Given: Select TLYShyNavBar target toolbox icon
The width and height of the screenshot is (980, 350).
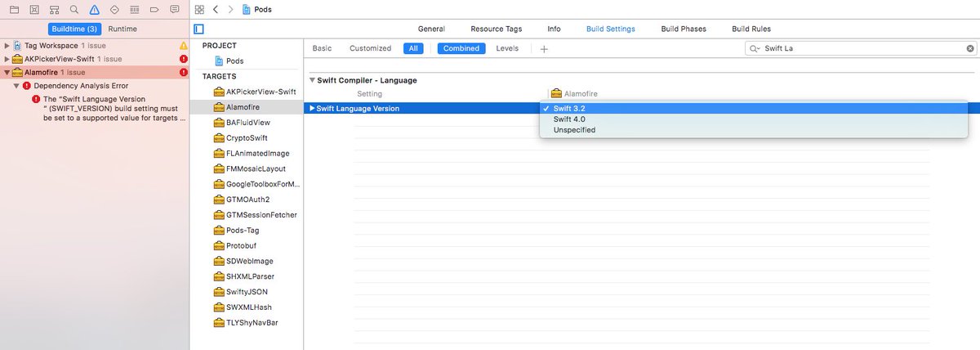Looking at the screenshot, I should [219, 322].
